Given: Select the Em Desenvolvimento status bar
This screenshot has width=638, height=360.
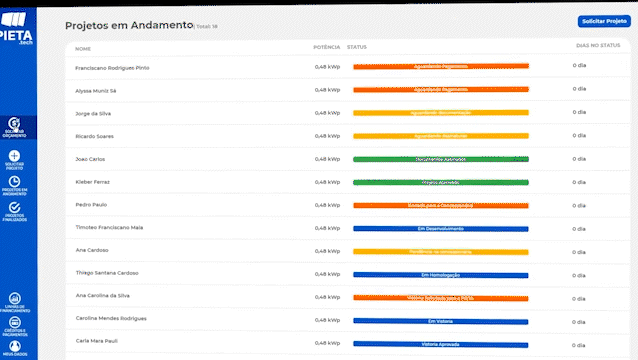Looking at the screenshot, I should coord(441,229).
